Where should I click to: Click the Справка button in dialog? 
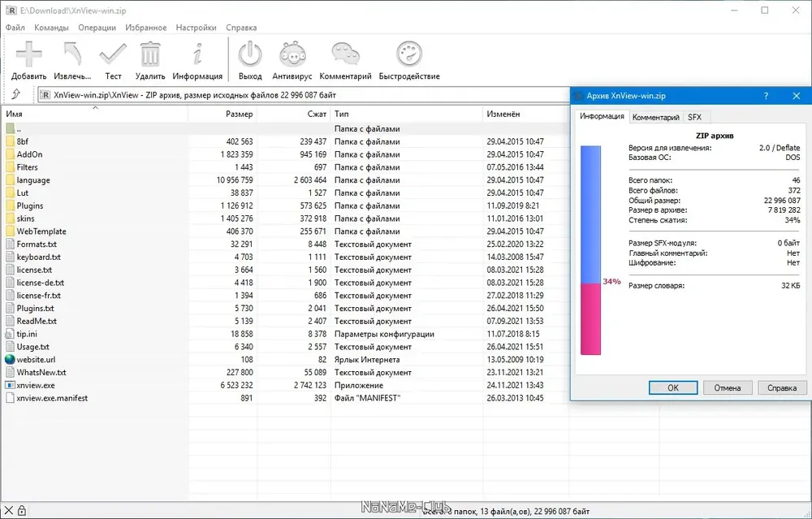[782, 387]
